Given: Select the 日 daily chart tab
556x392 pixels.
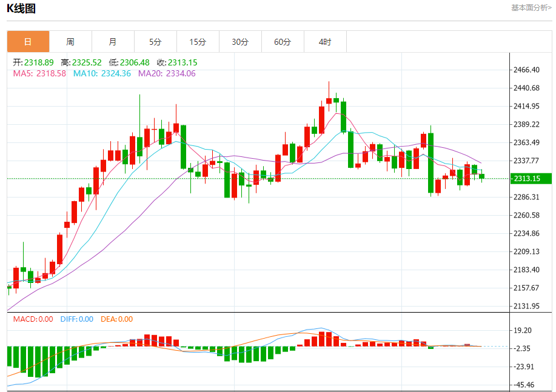Looking at the screenshot, I should tap(28, 42).
